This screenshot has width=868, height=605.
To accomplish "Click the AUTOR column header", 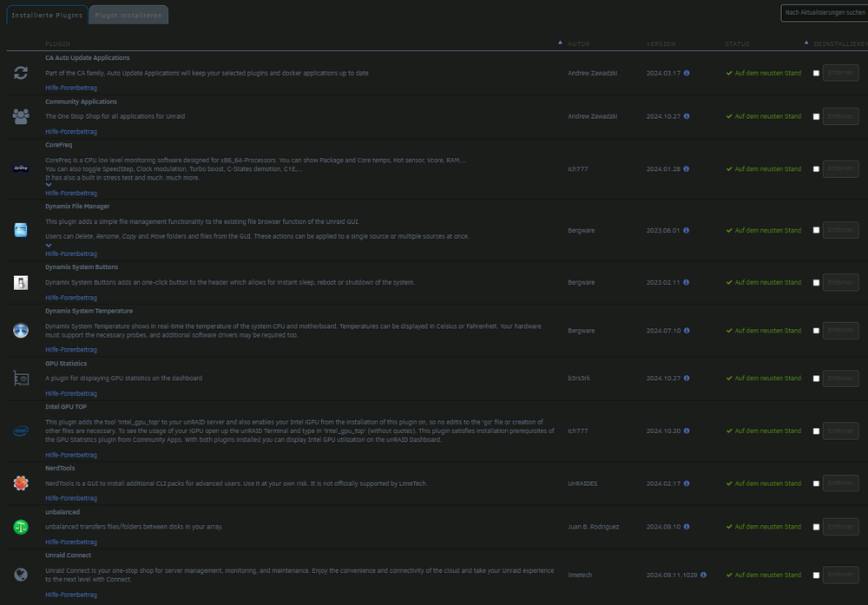I will [578, 43].
